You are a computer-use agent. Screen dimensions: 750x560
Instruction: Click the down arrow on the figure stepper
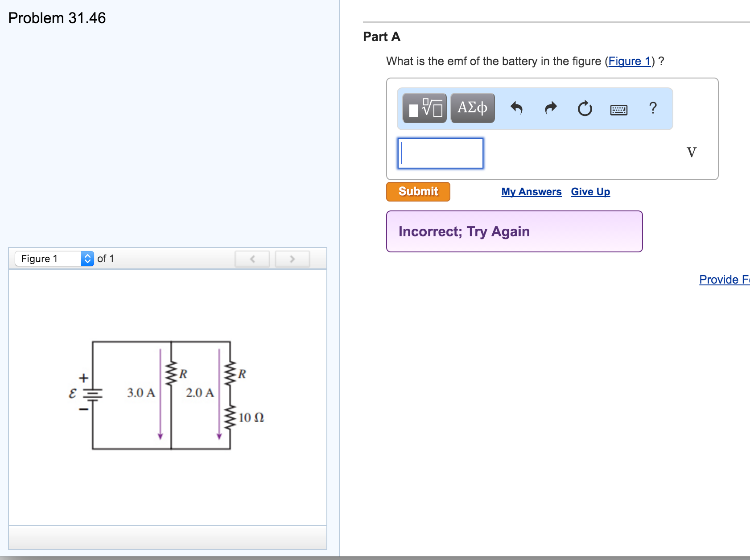click(87, 262)
